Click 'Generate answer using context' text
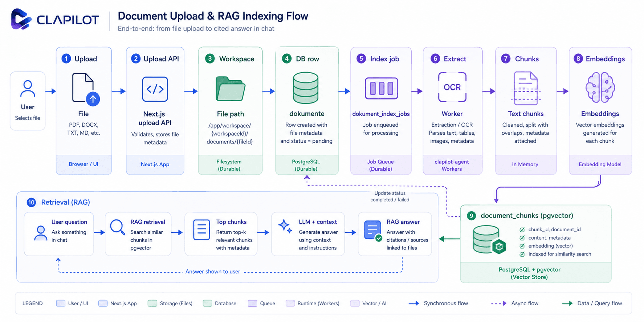The height and width of the screenshot is (322, 644). pyautogui.click(x=318, y=236)
